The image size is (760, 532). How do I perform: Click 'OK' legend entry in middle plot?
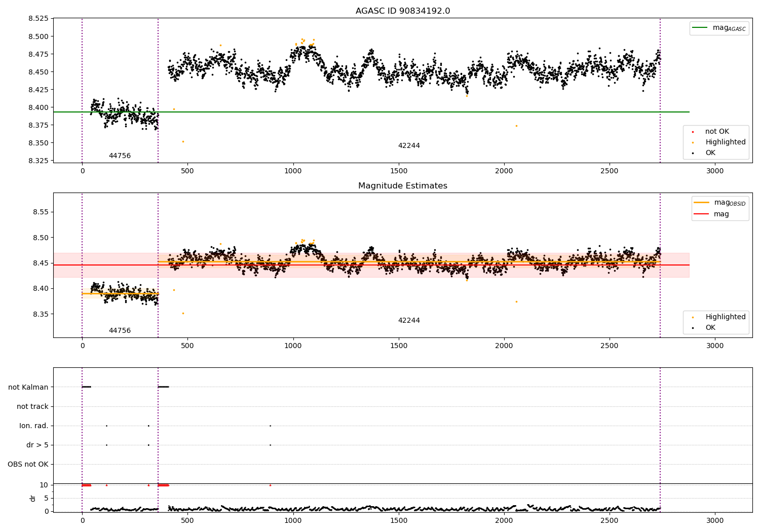point(710,328)
